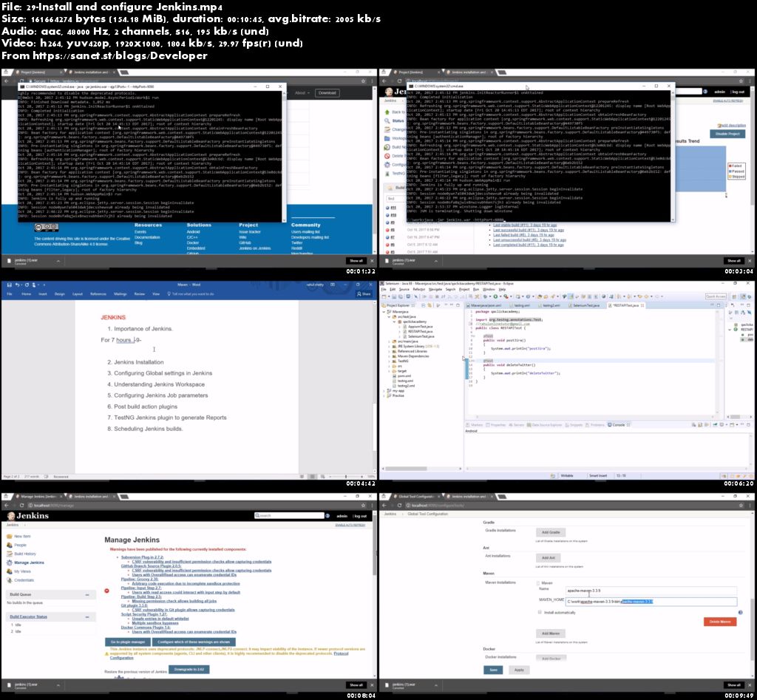This screenshot has width=757, height=700.
Task: Click the Quick Access field in Eclipse
Action: click(716, 296)
